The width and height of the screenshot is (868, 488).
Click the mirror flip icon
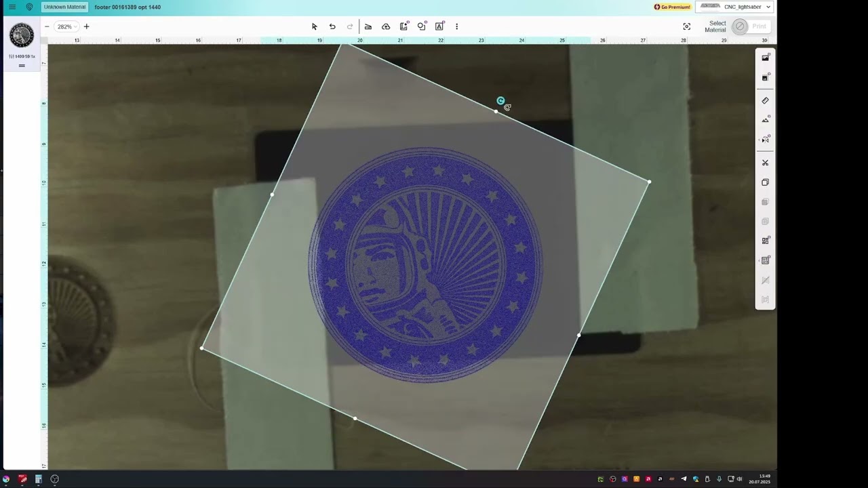pyautogui.click(x=766, y=140)
